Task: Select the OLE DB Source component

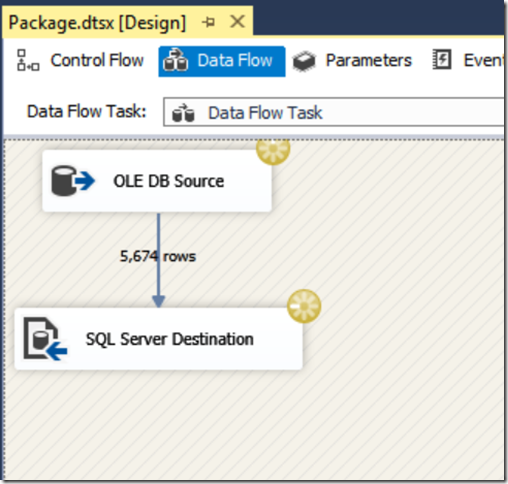Action: coord(157,181)
